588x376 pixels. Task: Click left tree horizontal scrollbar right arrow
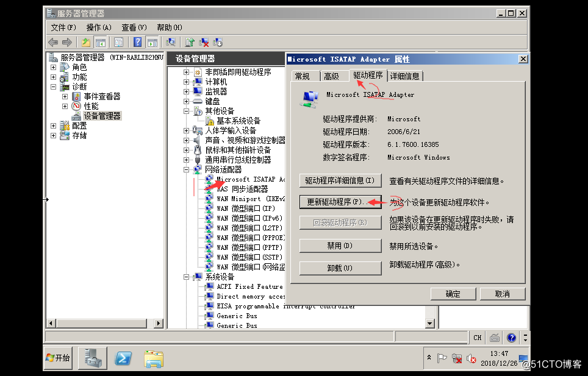(x=159, y=323)
